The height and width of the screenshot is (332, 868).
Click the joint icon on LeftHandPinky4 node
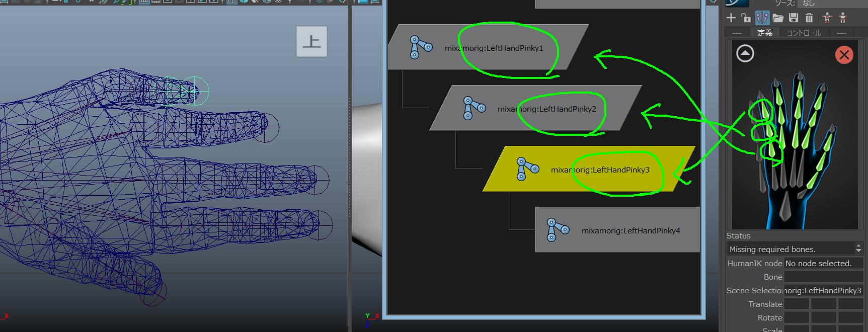[x=557, y=229]
